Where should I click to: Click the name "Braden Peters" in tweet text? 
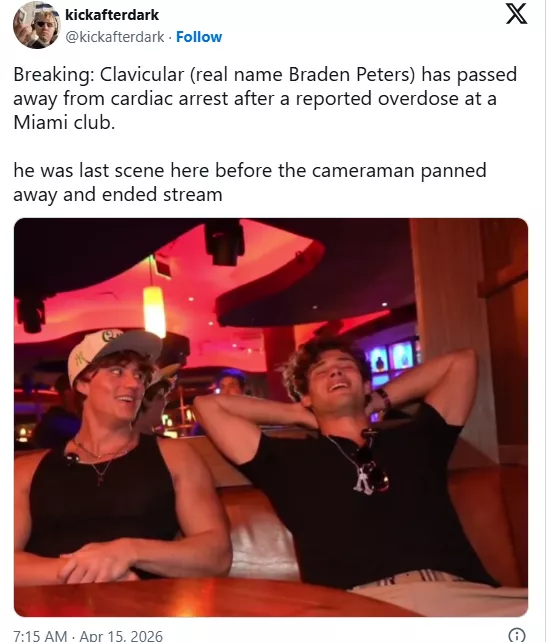pos(351,75)
